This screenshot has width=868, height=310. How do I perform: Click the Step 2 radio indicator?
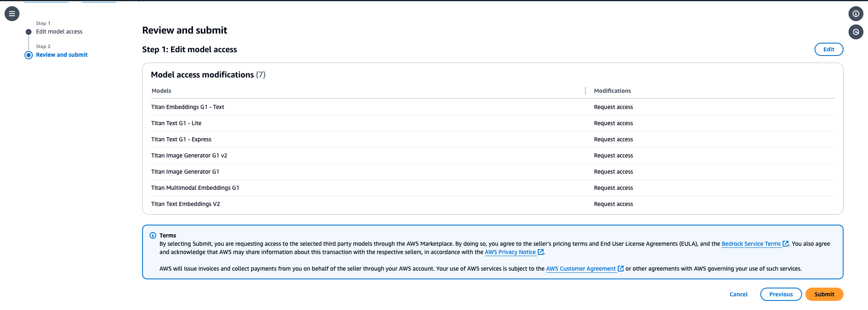pyautogui.click(x=29, y=55)
